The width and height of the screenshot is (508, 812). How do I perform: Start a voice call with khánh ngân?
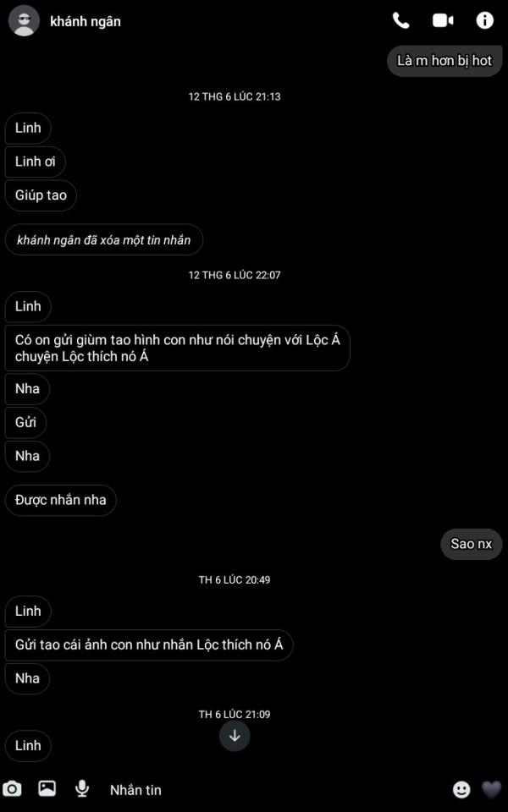400,20
